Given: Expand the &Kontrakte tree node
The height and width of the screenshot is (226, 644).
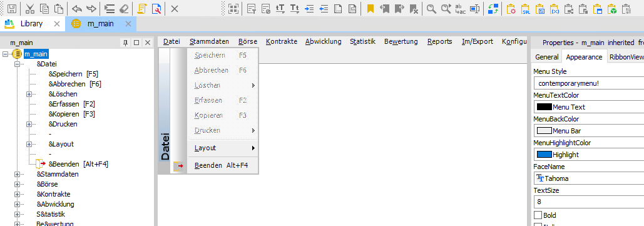Looking at the screenshot, I should click(x=18, y=194).
